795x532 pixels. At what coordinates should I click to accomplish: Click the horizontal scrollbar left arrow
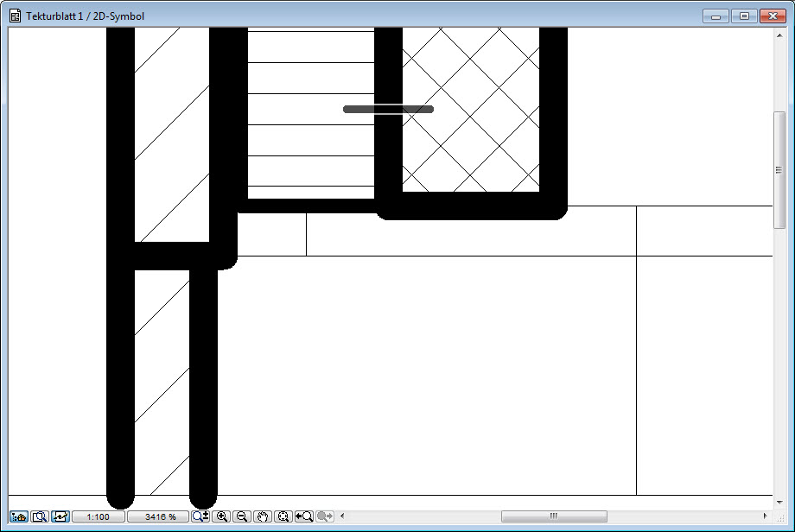point(342,516)
